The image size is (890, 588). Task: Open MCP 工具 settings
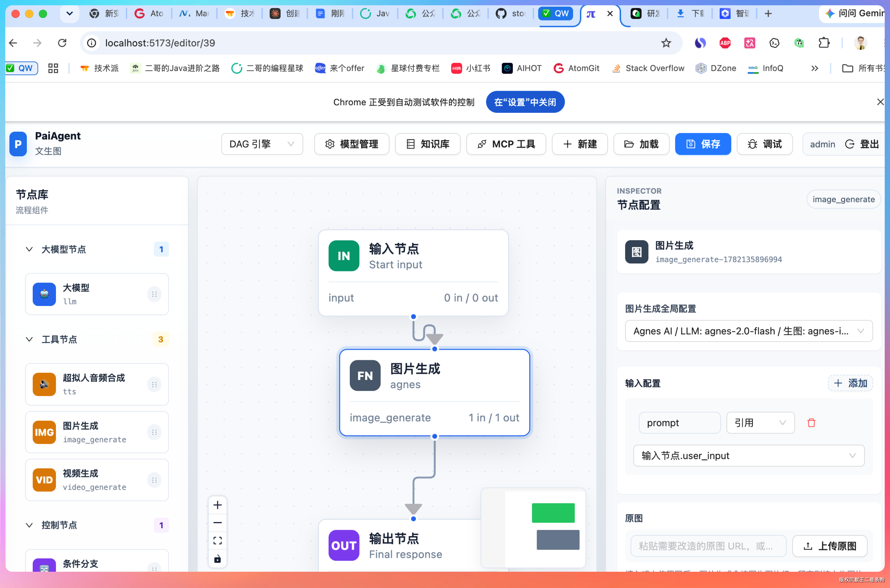tap(506, 144)
